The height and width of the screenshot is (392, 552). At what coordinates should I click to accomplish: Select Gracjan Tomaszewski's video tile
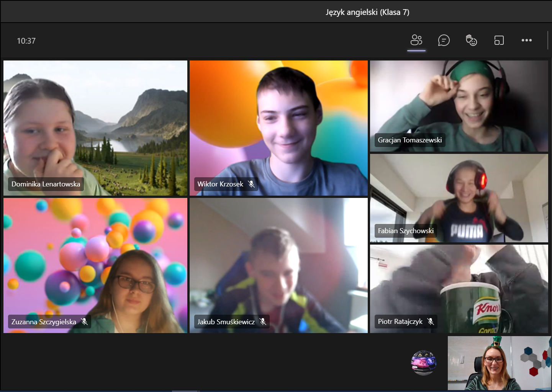(x=459, y=103)
